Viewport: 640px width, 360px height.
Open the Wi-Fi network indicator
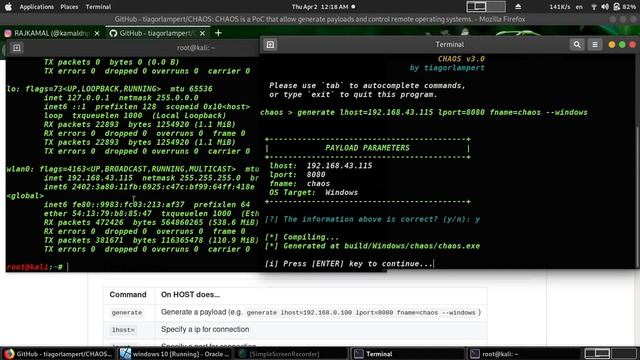point(594,7)
